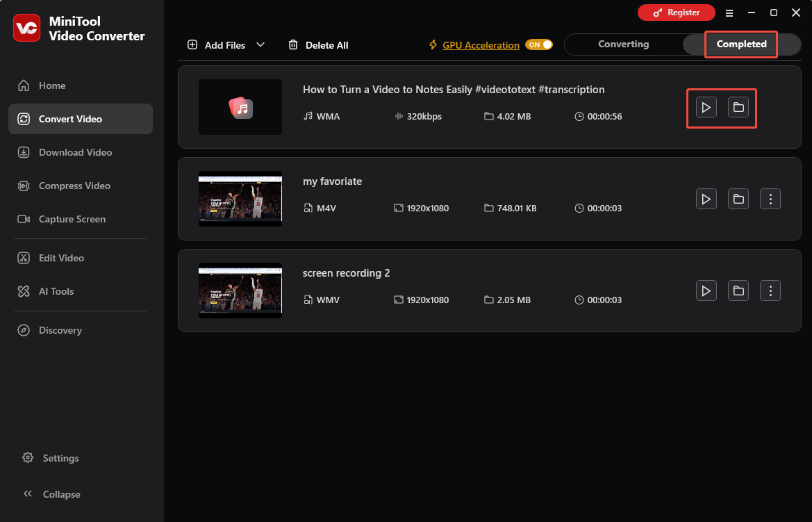Click the Register button
This screenshot has height=522, width=812.
pyautogui.click(x=677, y=13)
